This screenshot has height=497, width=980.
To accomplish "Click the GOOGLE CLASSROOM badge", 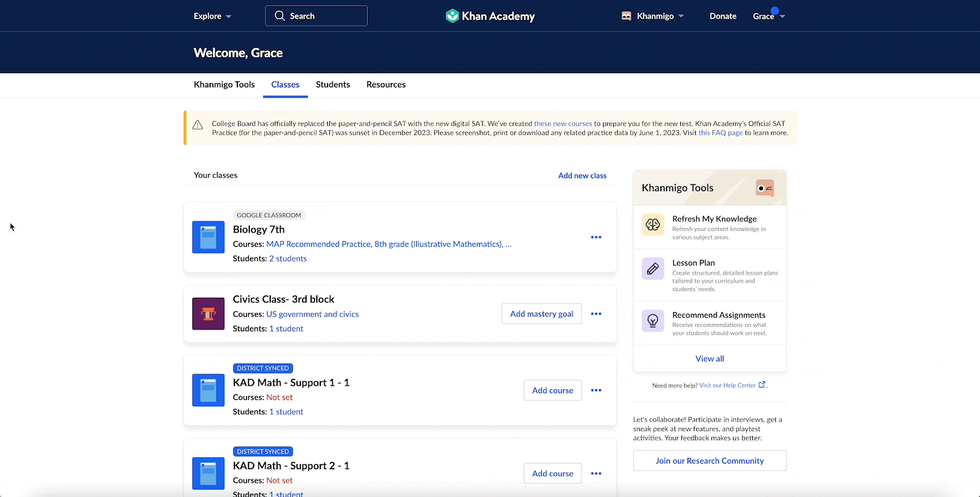I will [x=269, y=215].
